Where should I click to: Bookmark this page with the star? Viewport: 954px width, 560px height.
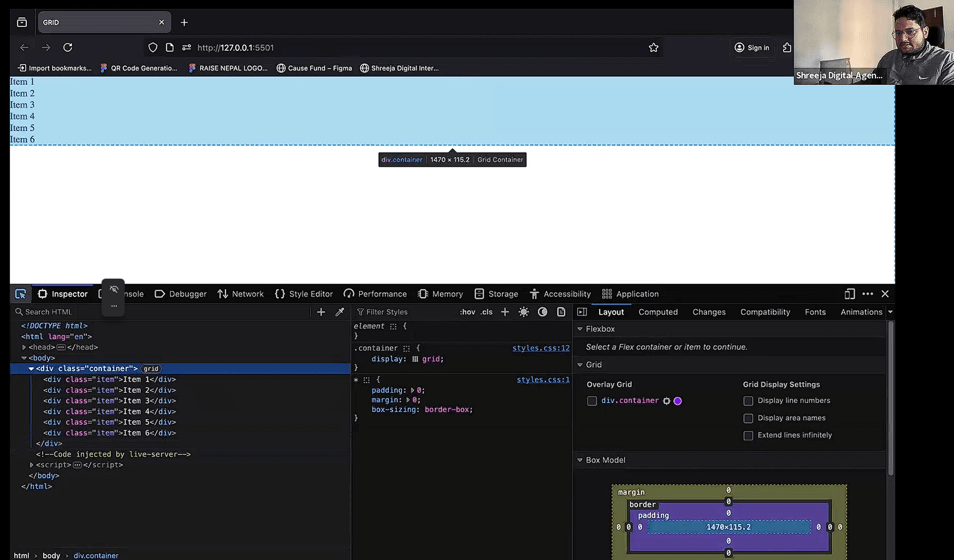point(654,47)
